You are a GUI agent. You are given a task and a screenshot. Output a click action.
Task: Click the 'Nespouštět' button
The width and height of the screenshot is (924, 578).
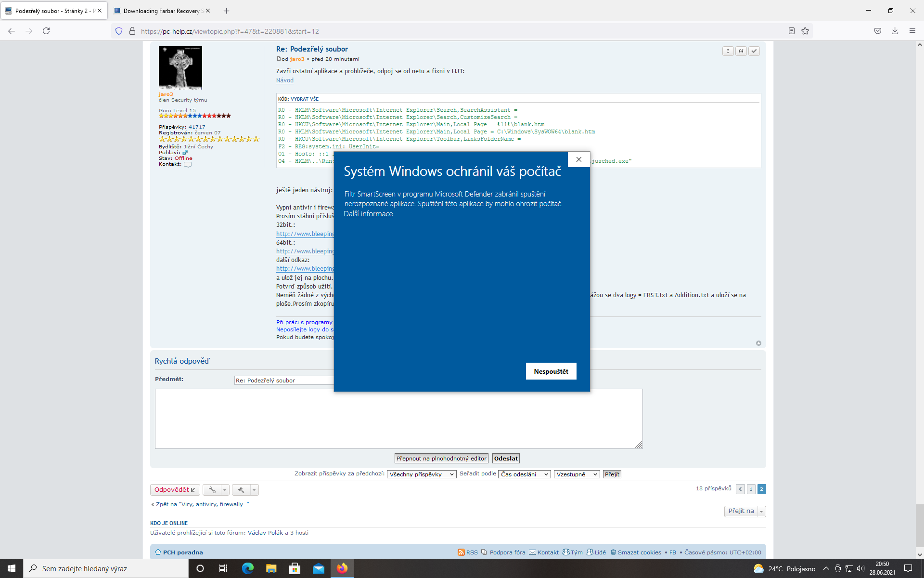(551, 371)
